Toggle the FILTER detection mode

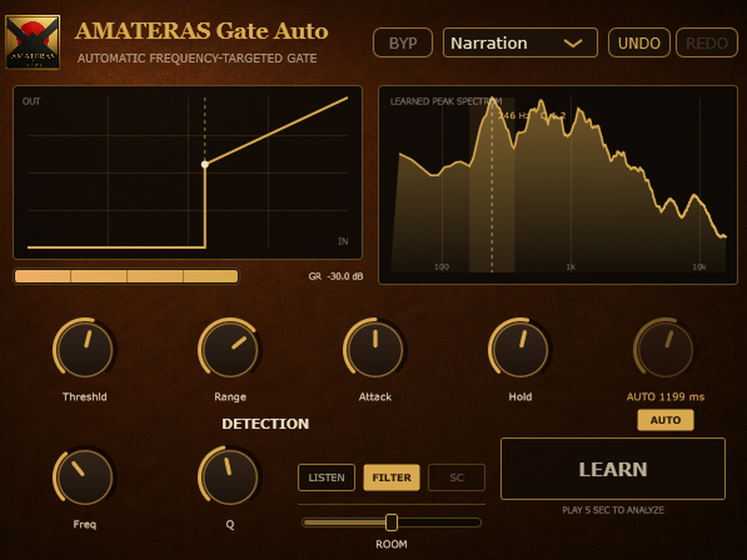pyautogui.click(x=391, y=477)
